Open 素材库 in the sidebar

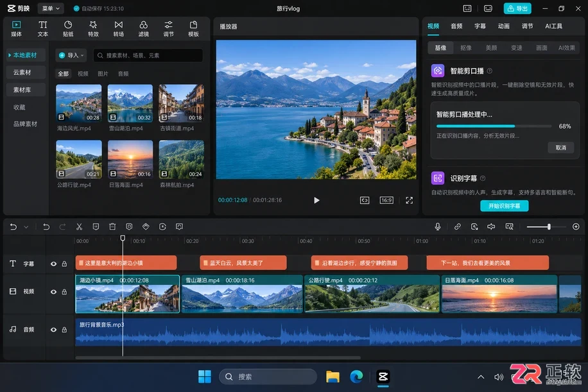(x=26, y=90)
